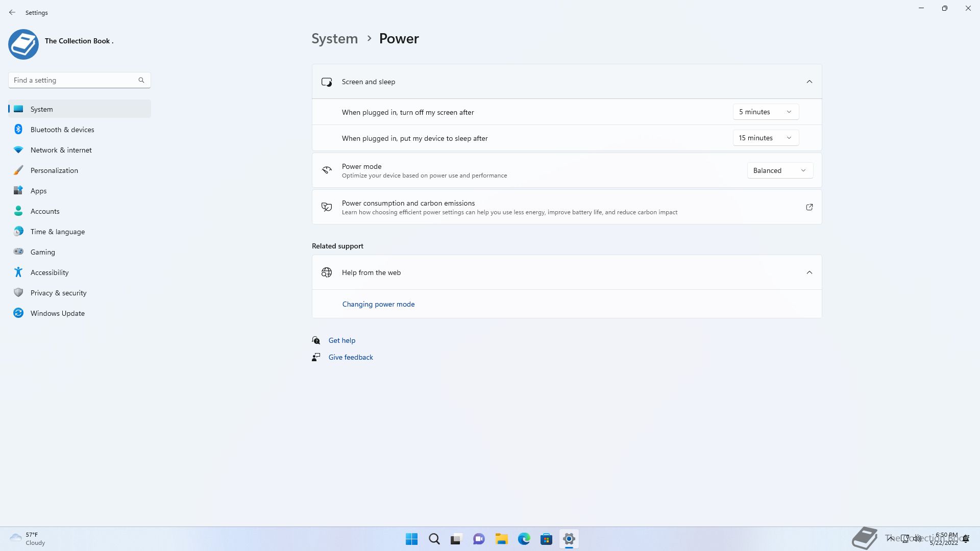This screenshot has height=551, width=980.
Task: Open the sleep after 15 minutes dropdown
Action: point(765,138)
